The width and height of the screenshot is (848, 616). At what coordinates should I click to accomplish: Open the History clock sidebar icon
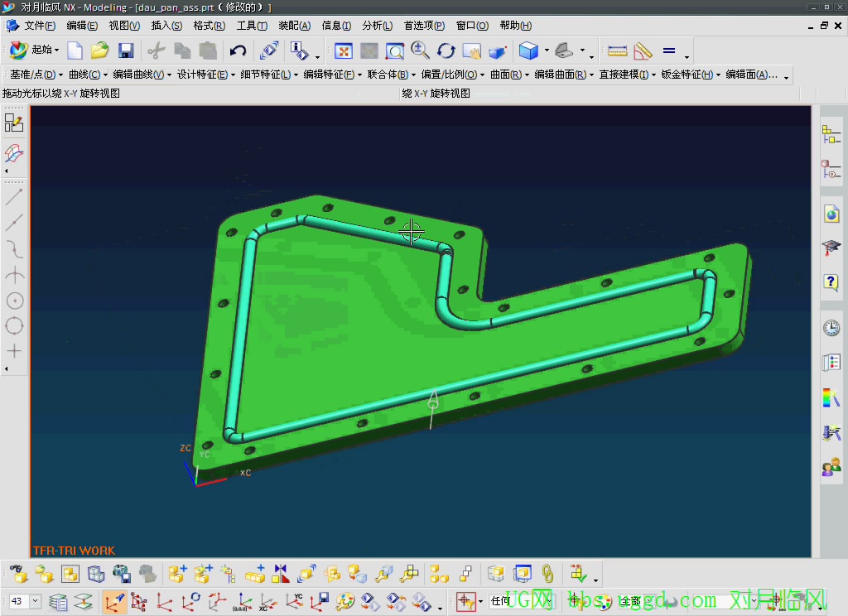[x=831, y=328]
